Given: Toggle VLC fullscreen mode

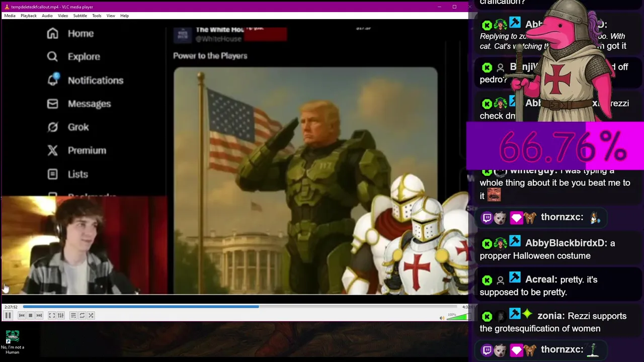Looking at the screenshot, I should 52,315.
